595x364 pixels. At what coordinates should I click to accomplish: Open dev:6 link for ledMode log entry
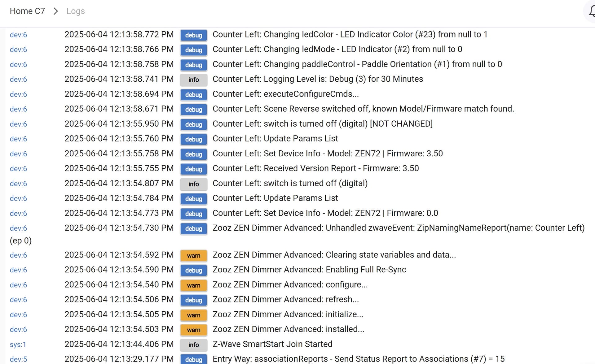[x=18, y=50]
